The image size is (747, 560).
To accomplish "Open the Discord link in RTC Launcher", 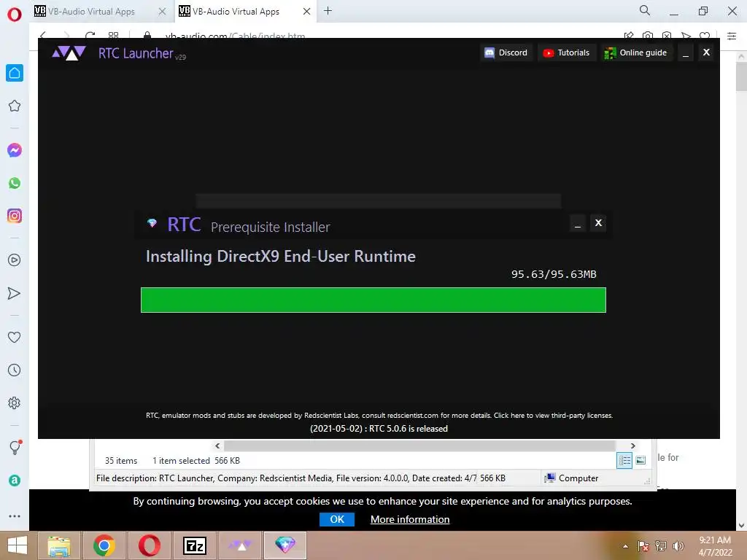I will [x=506, y=52].
